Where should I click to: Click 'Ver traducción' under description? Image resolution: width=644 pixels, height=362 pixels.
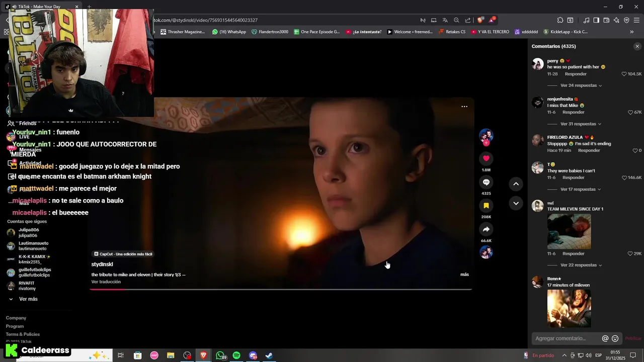(x=106, y=282)
